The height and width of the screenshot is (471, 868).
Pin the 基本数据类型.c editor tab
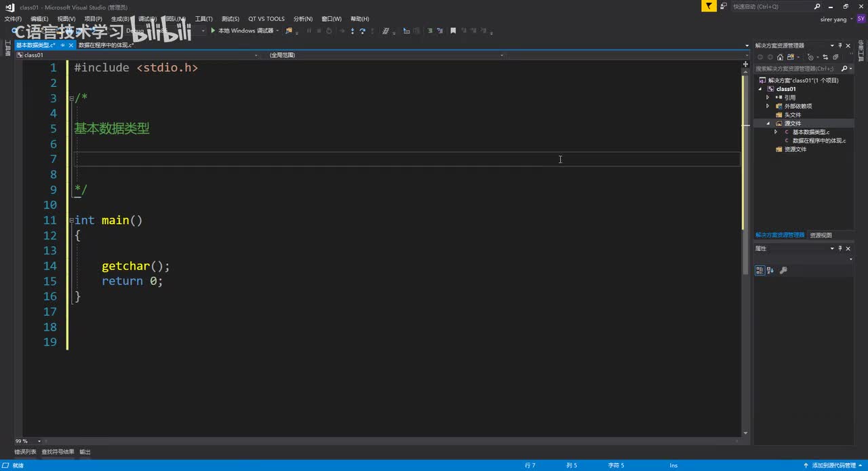(62, 45)
